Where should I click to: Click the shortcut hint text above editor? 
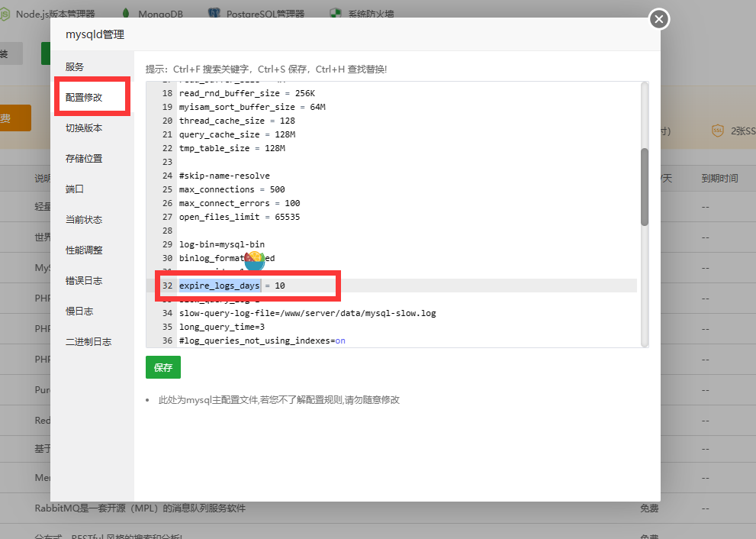pyautogui.click(x=266, y=69)
